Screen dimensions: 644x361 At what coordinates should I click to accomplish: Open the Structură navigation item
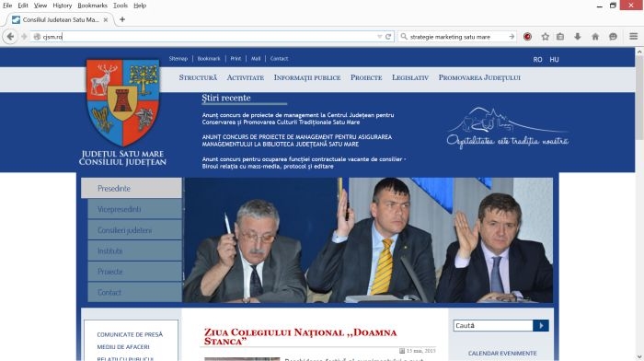[x=198, y=77]
